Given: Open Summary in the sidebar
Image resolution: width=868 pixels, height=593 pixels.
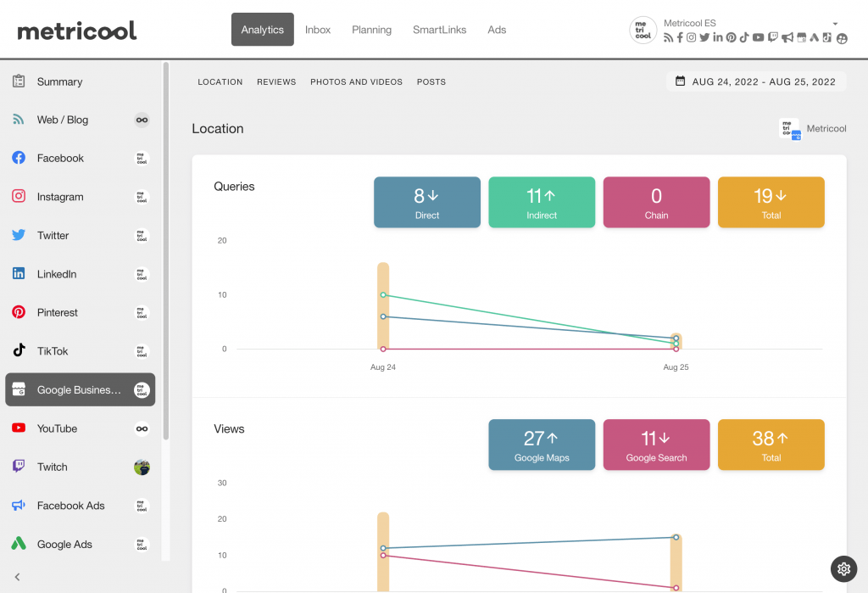Looking at the screenshot, I should pyautogui.click(x=81, y=81).
